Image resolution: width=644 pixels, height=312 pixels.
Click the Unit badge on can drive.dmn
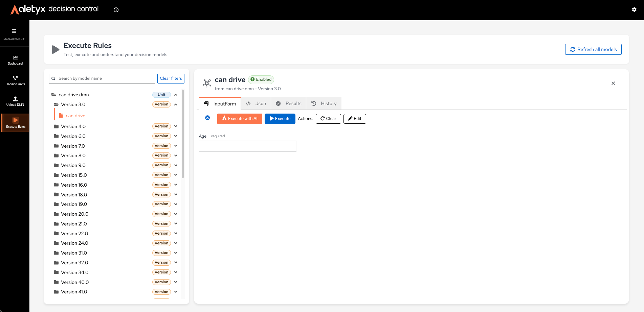[x=161, y=95]
